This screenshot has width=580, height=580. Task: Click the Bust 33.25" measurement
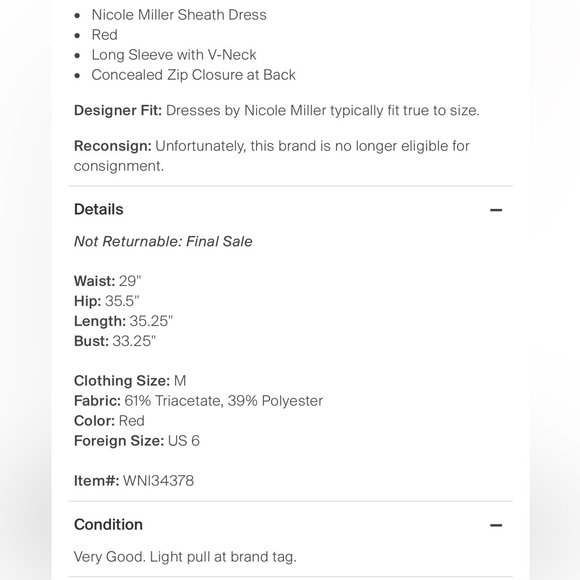[x=115, y=341]
